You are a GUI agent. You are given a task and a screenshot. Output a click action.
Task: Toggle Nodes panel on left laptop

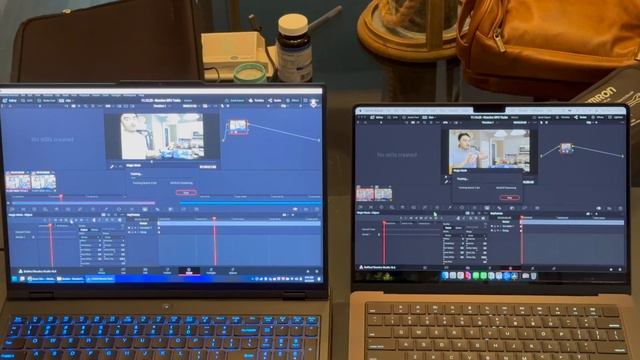[x=274, y=100]
